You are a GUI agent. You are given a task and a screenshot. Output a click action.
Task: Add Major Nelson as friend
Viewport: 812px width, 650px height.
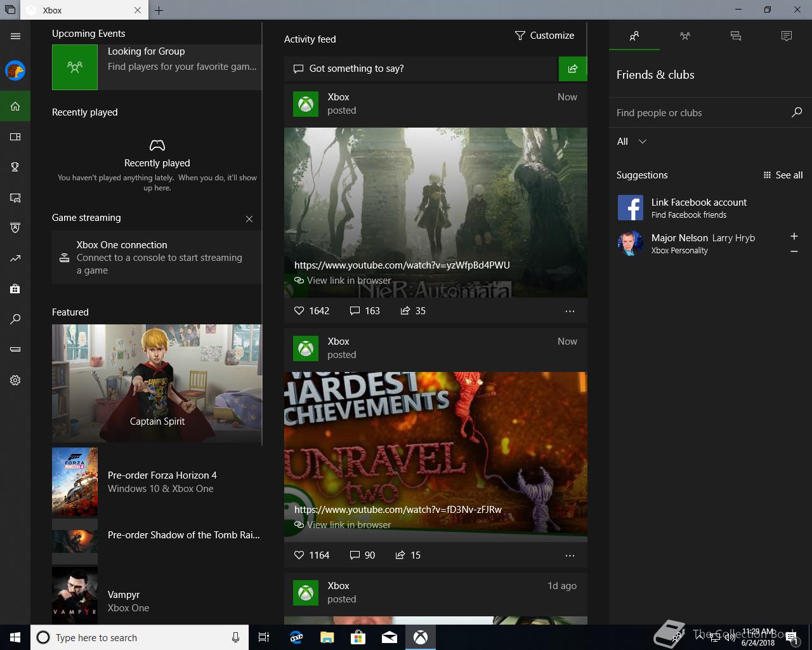[x=794, y=236]
